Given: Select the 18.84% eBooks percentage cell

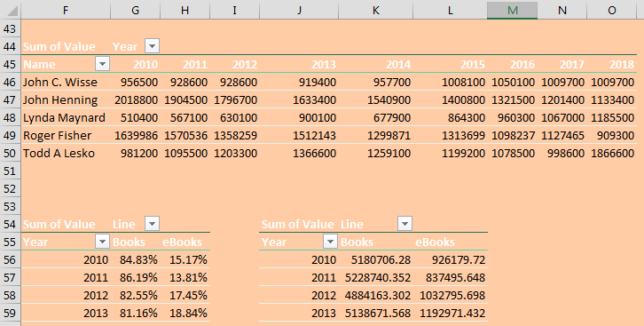Looking at the screenshot, I should tap(185, 313).
